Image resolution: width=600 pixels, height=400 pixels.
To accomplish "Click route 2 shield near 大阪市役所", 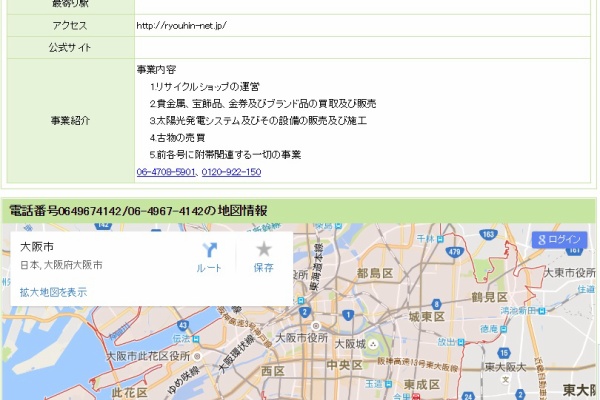I will pyautogui.click(x=305, y=312).
